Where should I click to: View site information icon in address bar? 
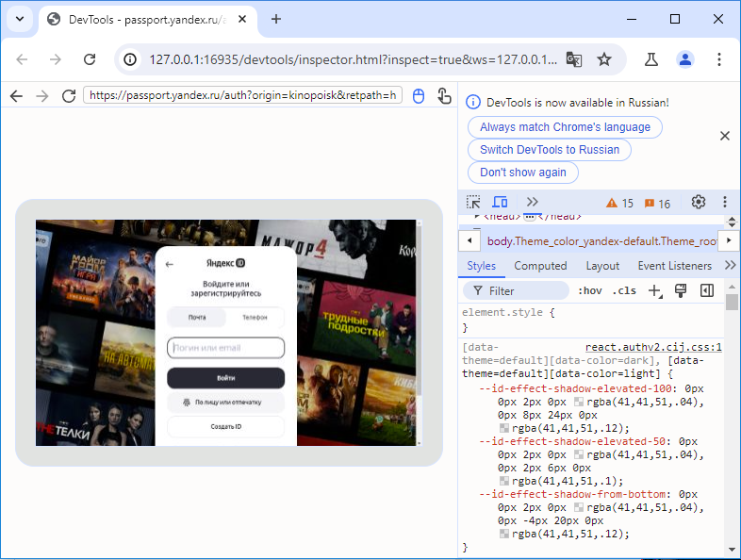pos(130,59)
